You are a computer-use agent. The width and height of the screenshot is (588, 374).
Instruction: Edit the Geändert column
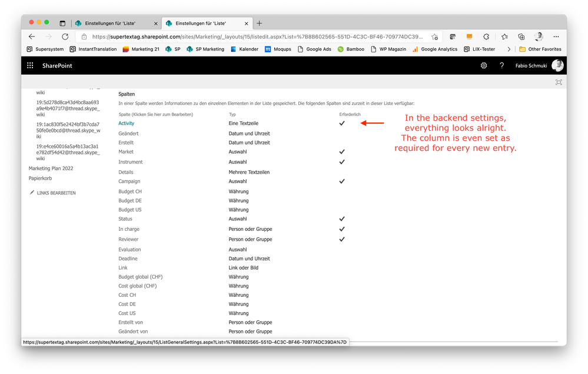click(129, 134)
